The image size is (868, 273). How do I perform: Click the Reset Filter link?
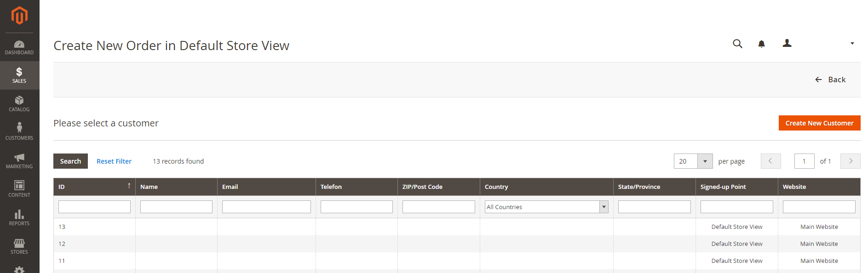114,161
